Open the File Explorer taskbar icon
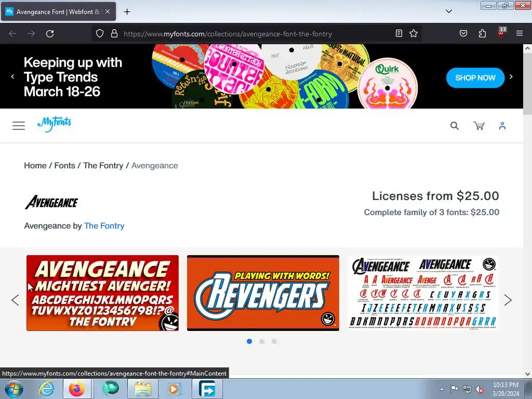 point(143,389)
